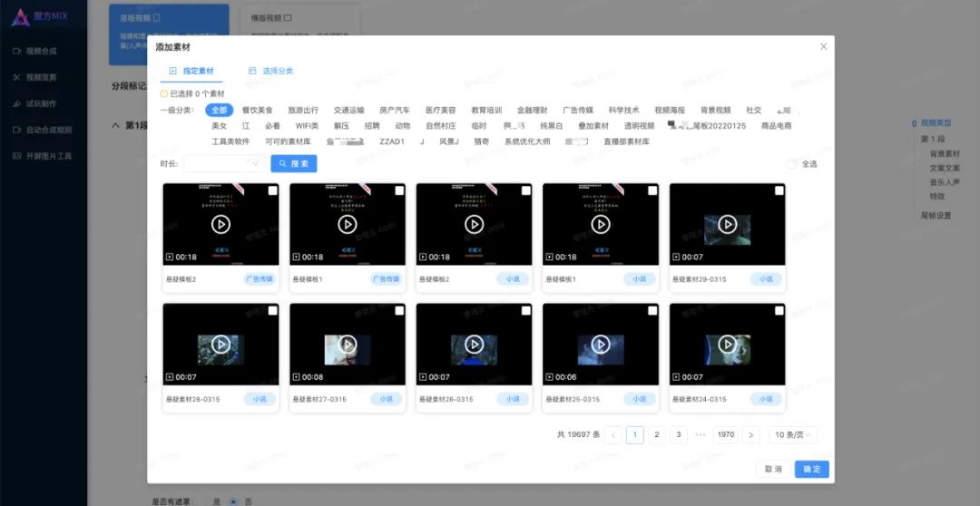Image resolution: width=980 pixels, height=506 pixels.
Task: Click the previous page arrow in pagination
Action: click(x=613, y=435)
